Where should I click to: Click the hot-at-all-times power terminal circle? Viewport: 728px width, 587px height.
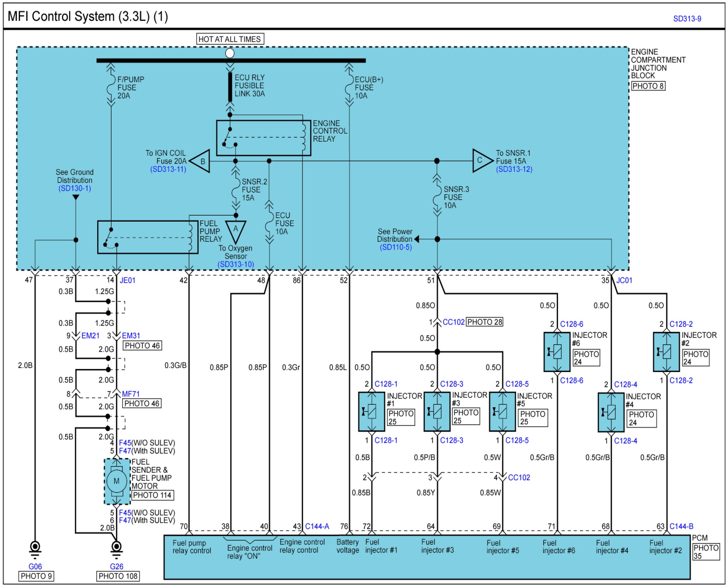coord(230,53)
